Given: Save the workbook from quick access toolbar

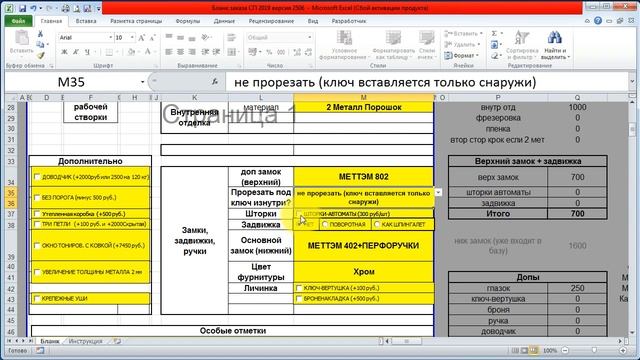Looking at the screenshot, I should click(x=22, y=8).
